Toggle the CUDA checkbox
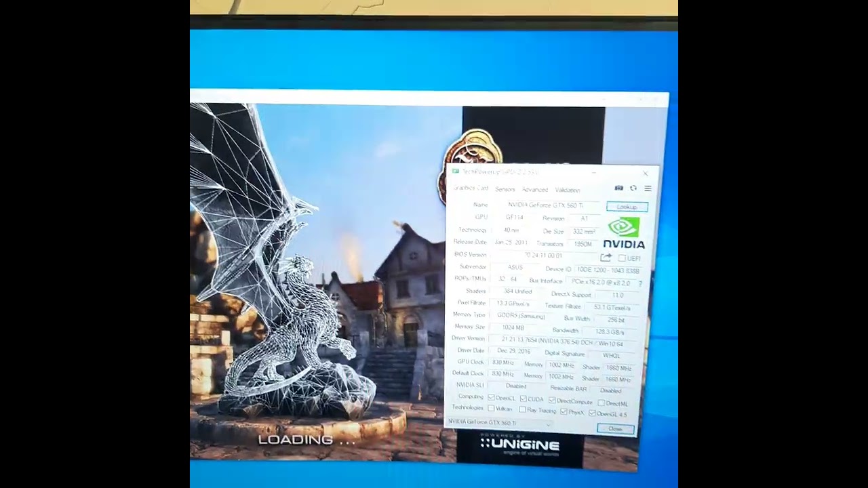868x488 pixels. pos(524,399)
